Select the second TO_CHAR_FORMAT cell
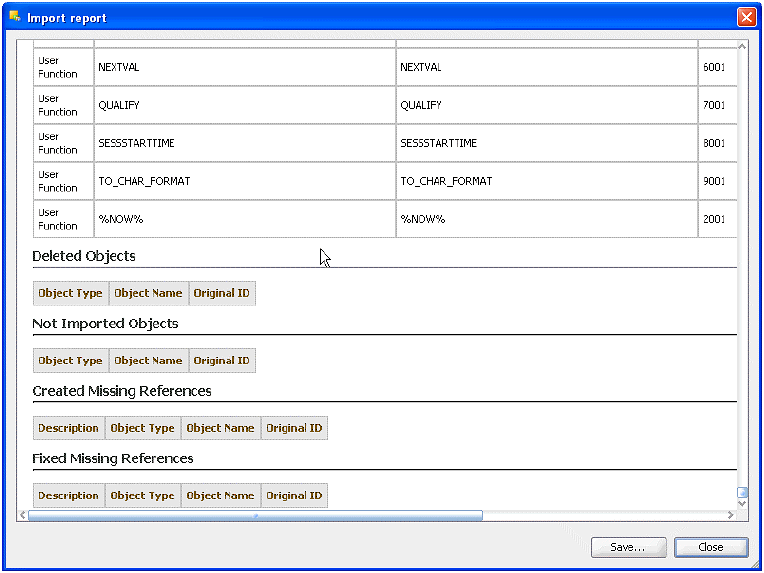Viewport: 764px width, 573px height. coord(547,181)
